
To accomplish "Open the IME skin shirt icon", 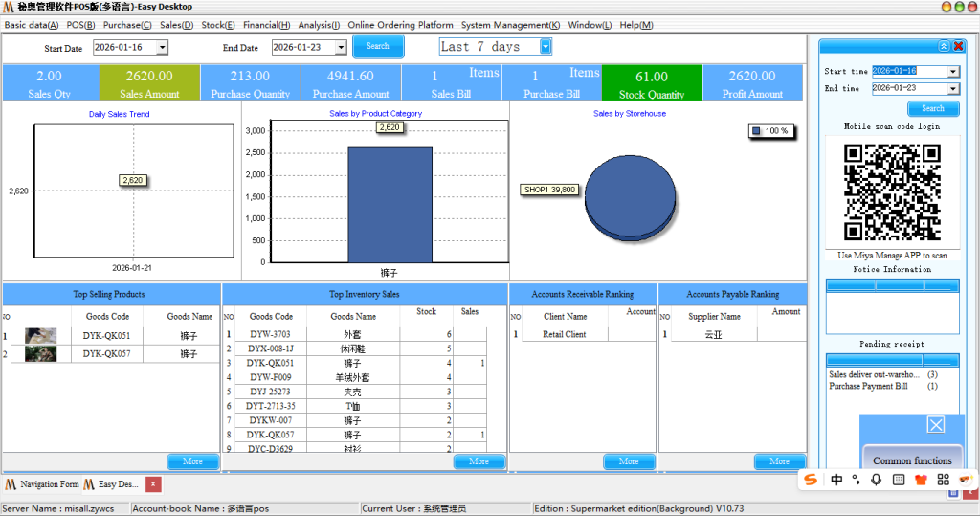I will coord(923,480).
